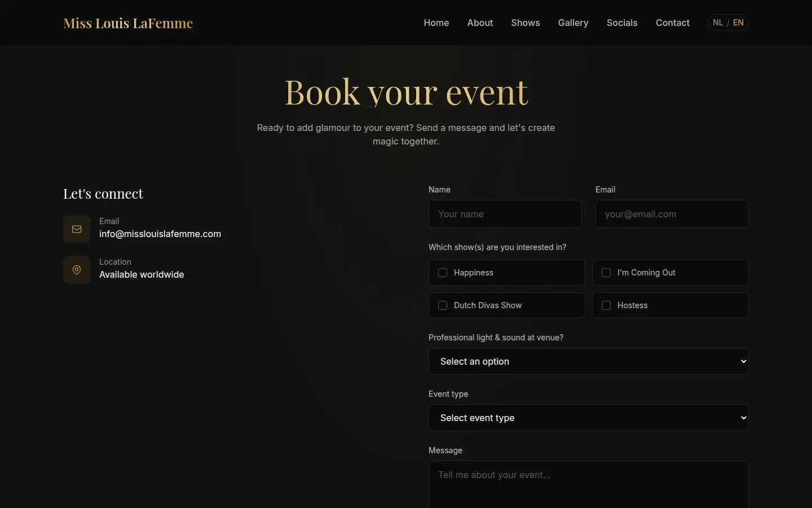This screenshot has width=812, height=508.
Task: Tick the I'm Coming Out checkbox
Action: point(606,273)
